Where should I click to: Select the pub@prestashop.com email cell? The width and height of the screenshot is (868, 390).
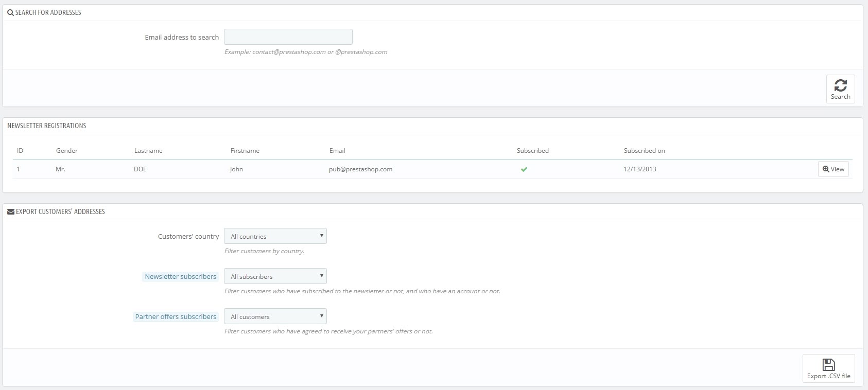(360, 169)
